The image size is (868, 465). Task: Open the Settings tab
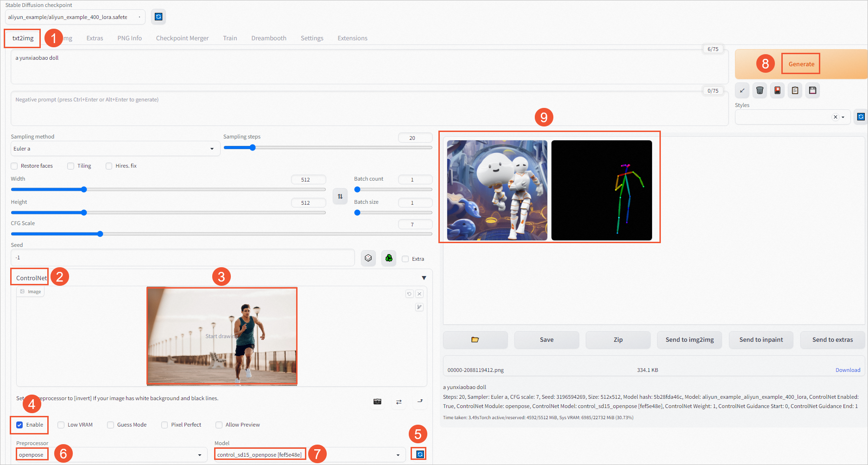pyautogui.click(x=312, y=38)
